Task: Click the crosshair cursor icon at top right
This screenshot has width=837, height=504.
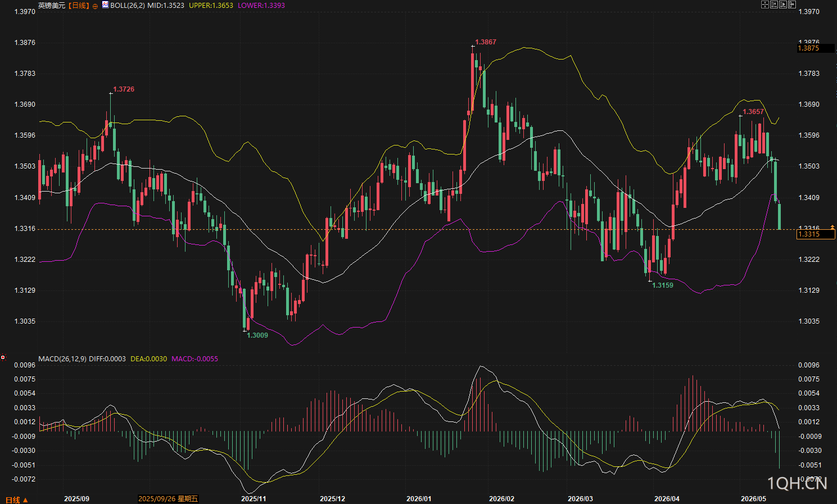Action: pos(765,4)
